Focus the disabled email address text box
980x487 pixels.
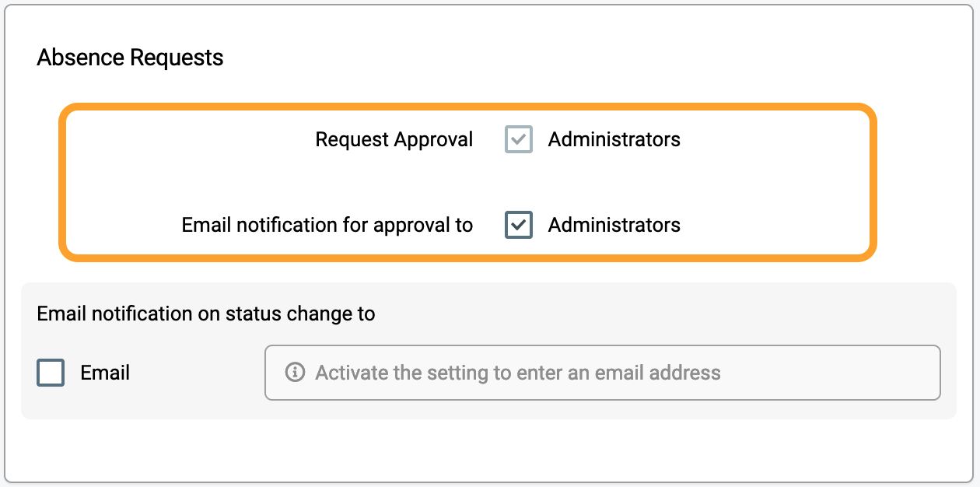coord(603,373)
